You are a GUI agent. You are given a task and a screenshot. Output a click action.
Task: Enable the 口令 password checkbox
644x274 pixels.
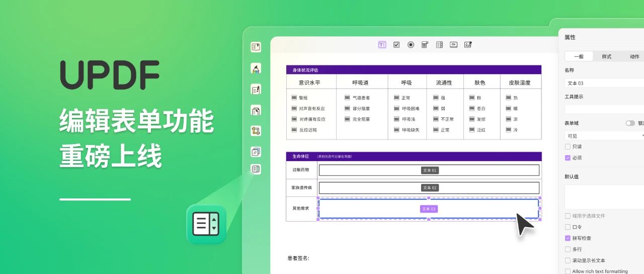click(x=568, y=227)
